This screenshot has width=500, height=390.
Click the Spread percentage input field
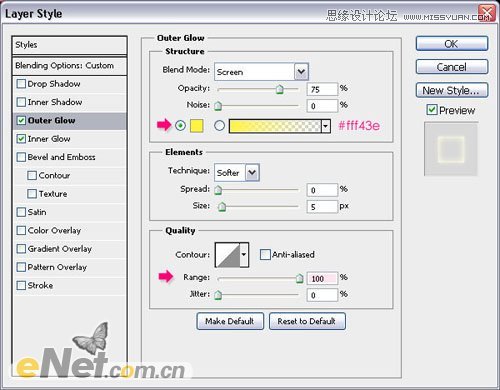tap(322, 190)
